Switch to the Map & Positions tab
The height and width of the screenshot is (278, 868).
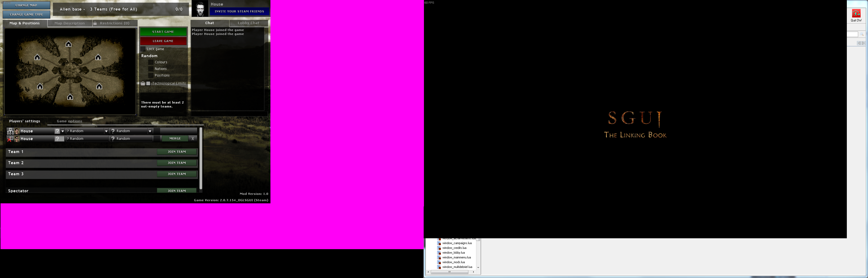(x=25, y=23)
